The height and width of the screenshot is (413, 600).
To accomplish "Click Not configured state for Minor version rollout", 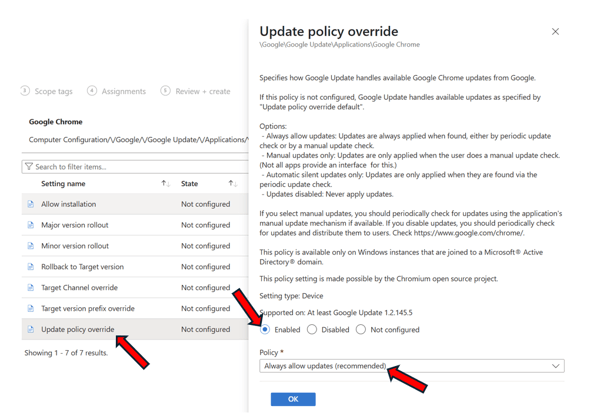I will coord(205,246).
